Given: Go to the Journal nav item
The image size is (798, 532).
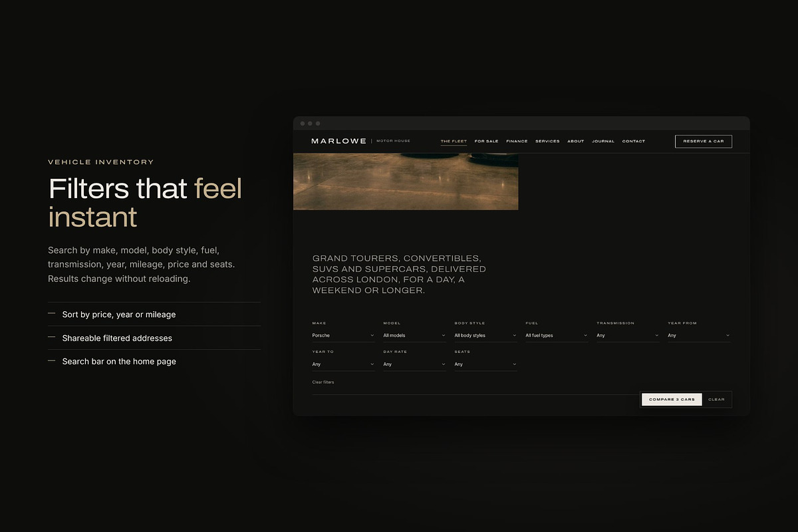Looking at the screenshot, I should 603,141.
